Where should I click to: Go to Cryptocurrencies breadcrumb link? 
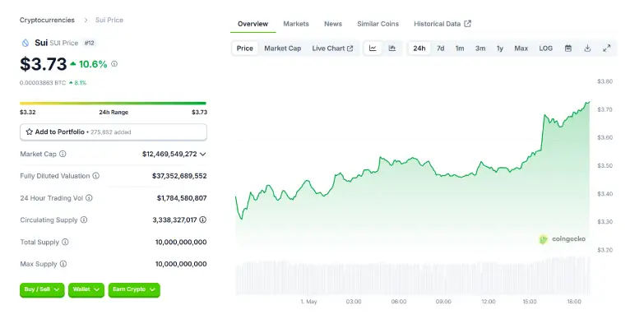(47, 20)
